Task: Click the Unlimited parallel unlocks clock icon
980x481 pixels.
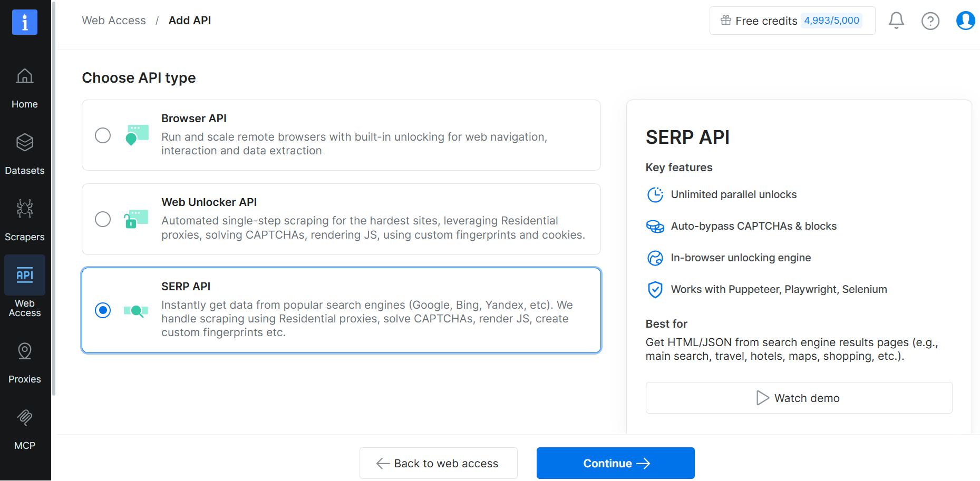Action: point(655,195)
